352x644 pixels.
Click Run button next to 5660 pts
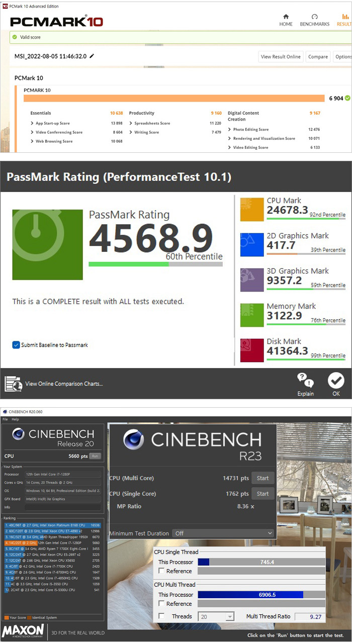coord(95,456)
